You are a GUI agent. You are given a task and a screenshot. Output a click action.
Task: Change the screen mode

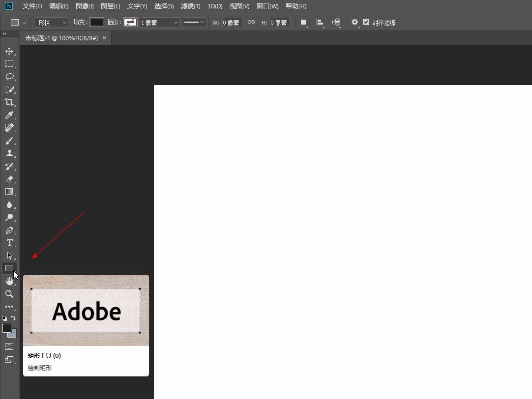click(9, 360)
